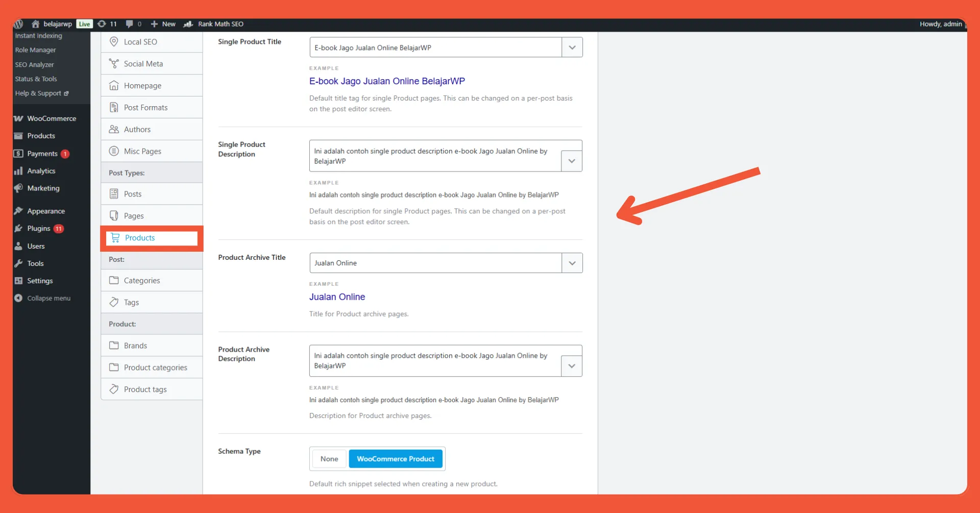Open comments via the speech bubble icon
This screenshot has height=513, width=980.
click(x=129, y=23)
